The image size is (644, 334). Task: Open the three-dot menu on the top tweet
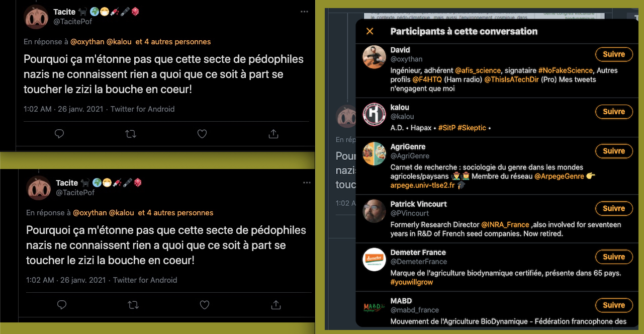tap(304, 11)
